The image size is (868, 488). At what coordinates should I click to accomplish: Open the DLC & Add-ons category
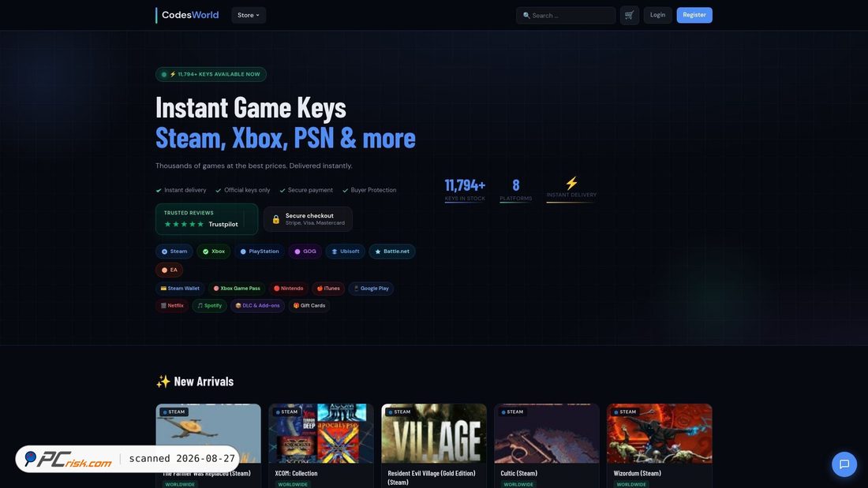pos(257,305)
